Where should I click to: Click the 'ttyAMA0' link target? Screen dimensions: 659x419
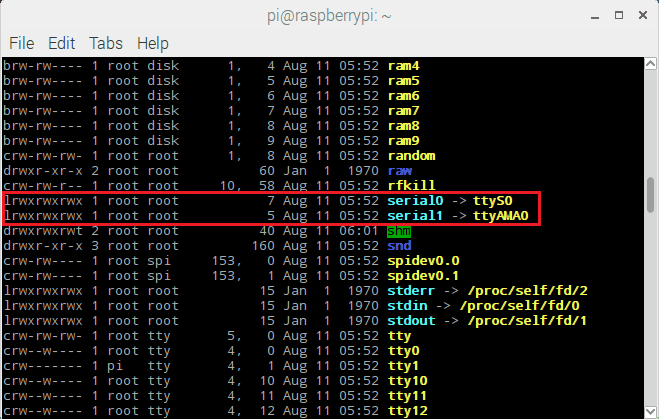click(x=501, y=216)
